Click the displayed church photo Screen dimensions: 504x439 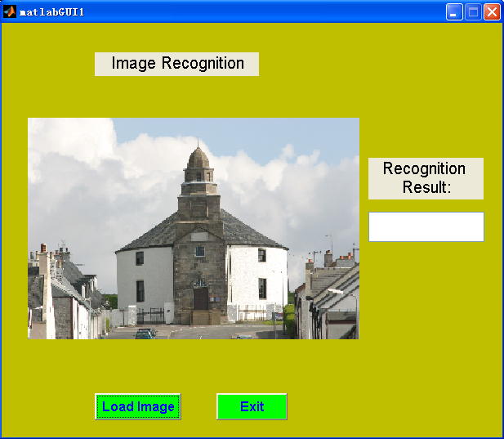(x=194, y=228)
